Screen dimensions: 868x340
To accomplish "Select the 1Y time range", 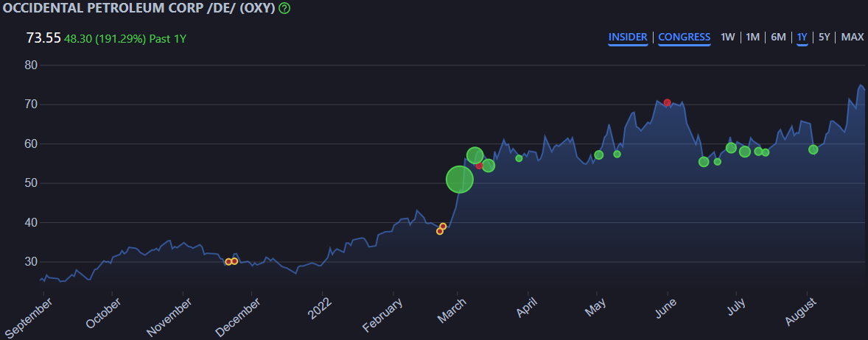I will (x=802, y=37).
